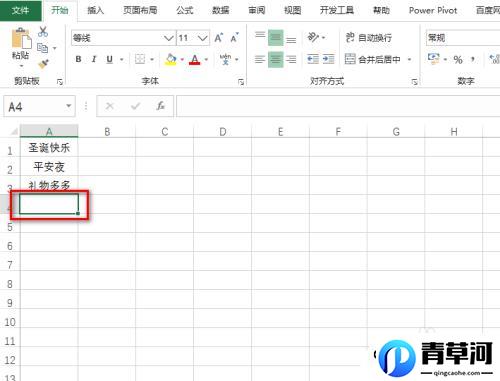Toggle Bold formatting

pyautogui.click(x=78, y=59)
